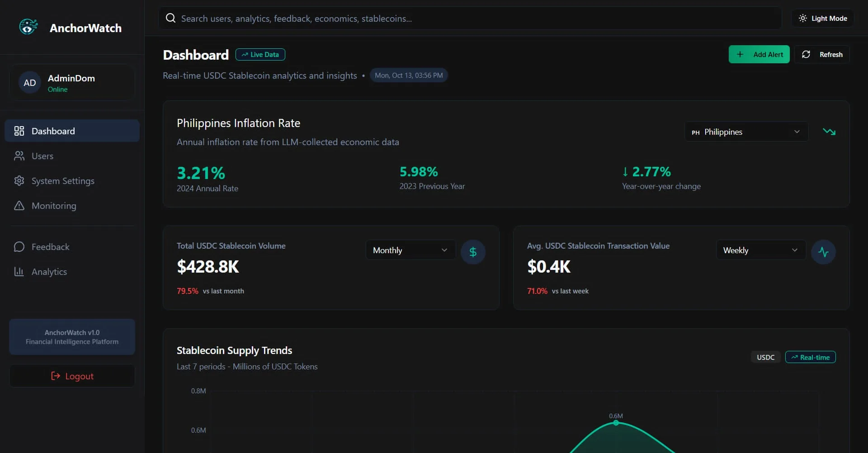Click the Monitoring warning triangle icon

[19, 206]
